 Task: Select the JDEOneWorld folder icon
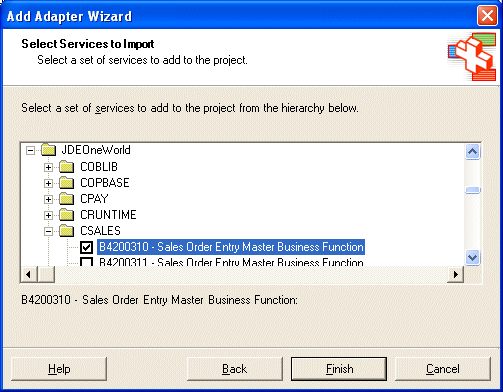point(49,150)
